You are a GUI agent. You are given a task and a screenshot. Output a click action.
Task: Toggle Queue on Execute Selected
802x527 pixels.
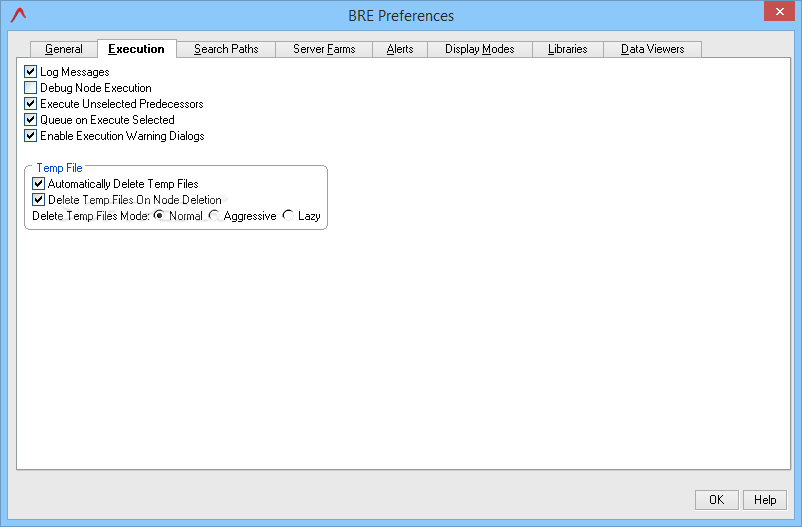pos(31,120)
